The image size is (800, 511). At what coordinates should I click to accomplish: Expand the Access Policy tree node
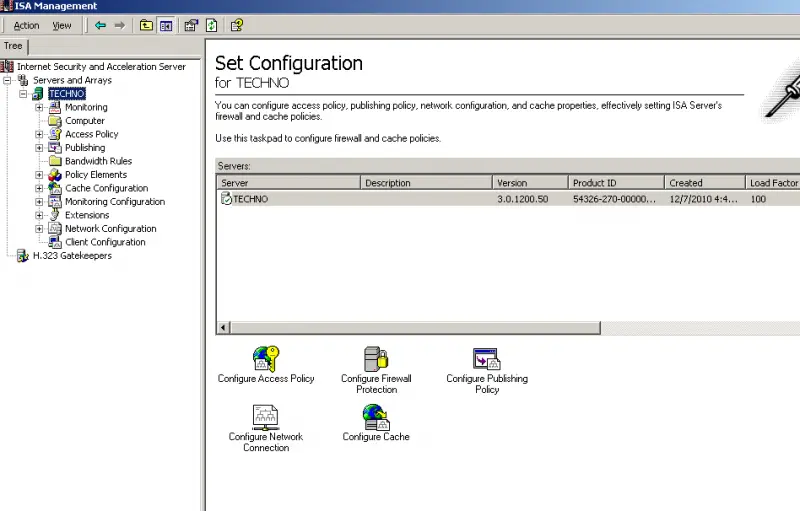click(39, 135)
